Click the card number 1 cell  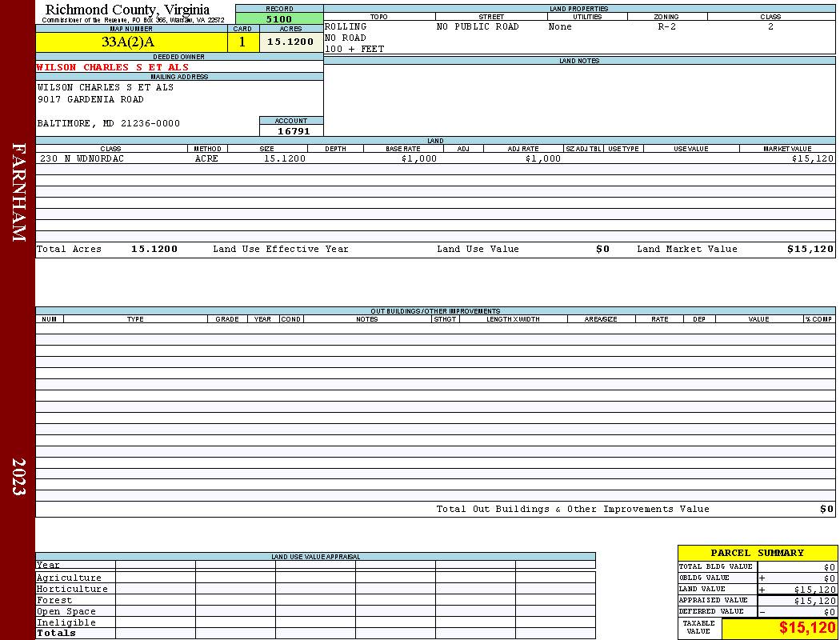[x=242, y=42]
